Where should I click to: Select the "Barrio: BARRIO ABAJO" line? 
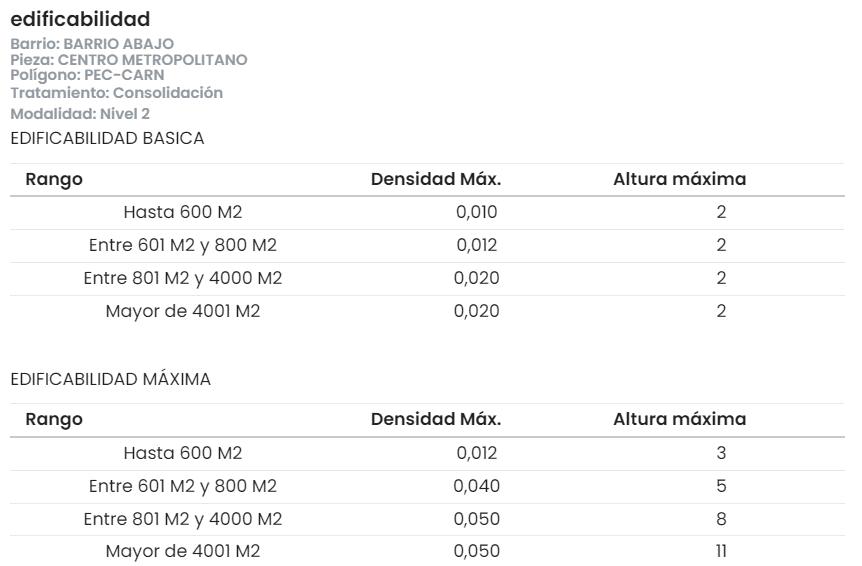(x=92, y=44)
